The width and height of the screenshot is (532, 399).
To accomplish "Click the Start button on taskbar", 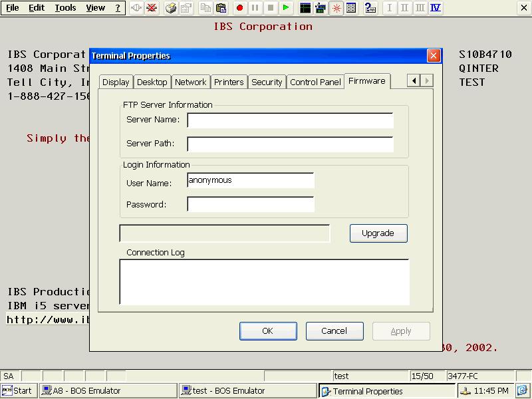I will [x=17, y=391].
